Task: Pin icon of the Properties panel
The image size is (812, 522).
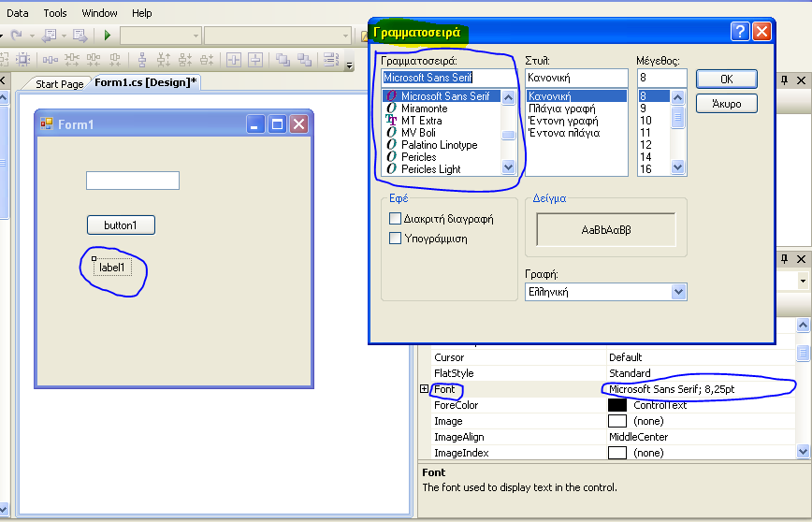Action: (x=784, y=258)
